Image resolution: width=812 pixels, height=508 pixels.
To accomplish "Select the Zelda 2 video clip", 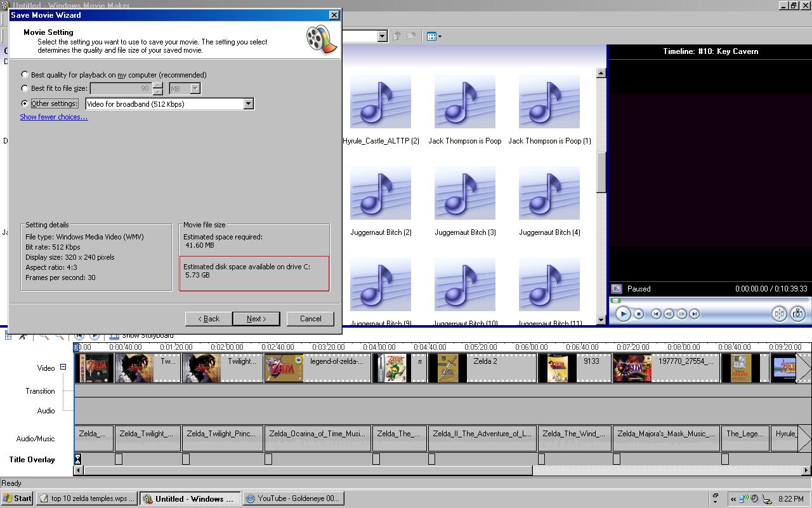I will [482, 368].
